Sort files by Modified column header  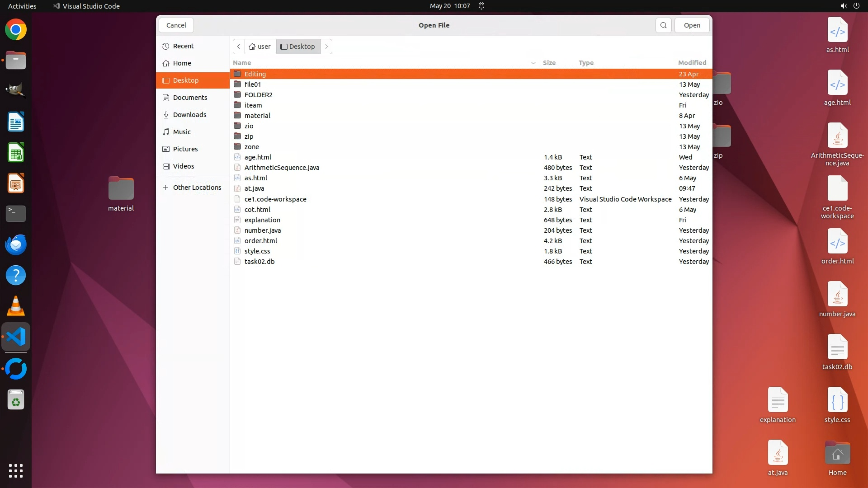(x=692, y=63)
